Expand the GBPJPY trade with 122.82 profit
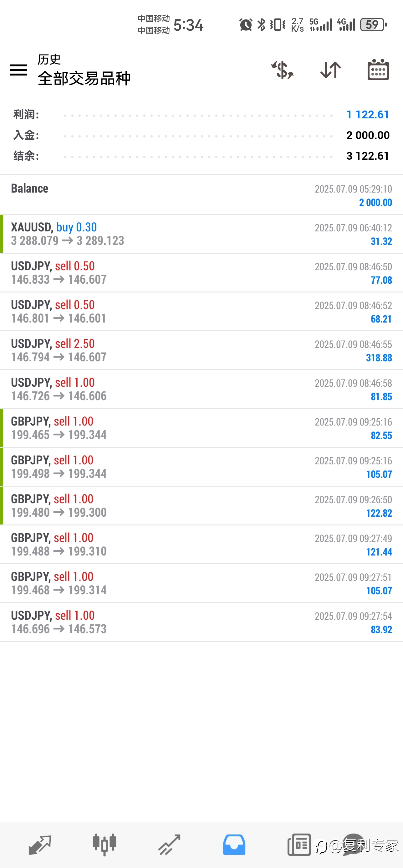The image size is (403, 868). click(201, 506)
